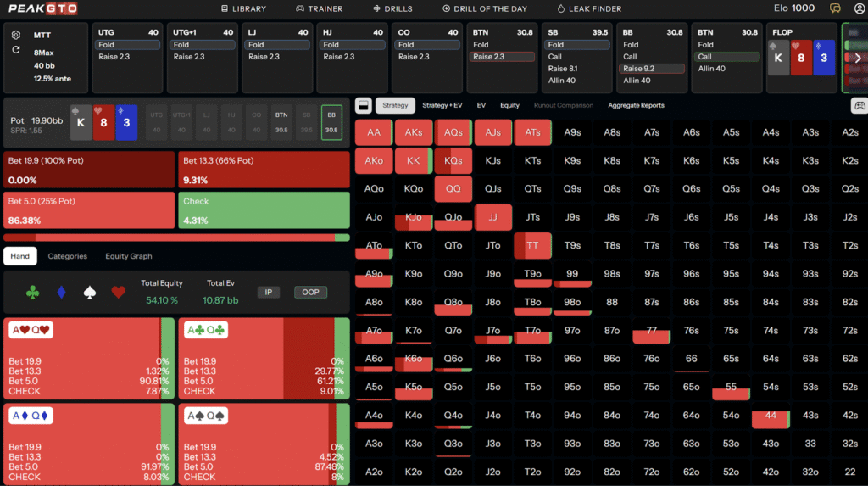Toggle the IP position view

coord(269,293)
